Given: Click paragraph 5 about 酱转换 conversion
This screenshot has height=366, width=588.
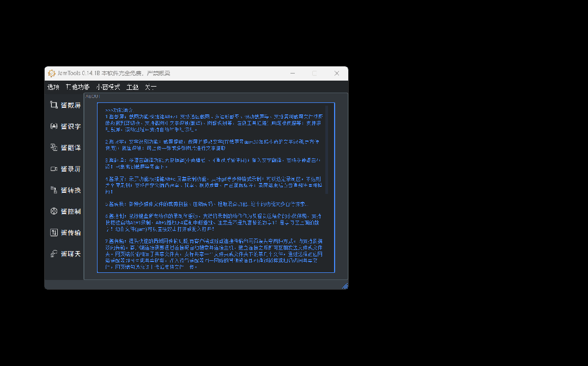Looking at the screenshot, I should tap(207, 204).
